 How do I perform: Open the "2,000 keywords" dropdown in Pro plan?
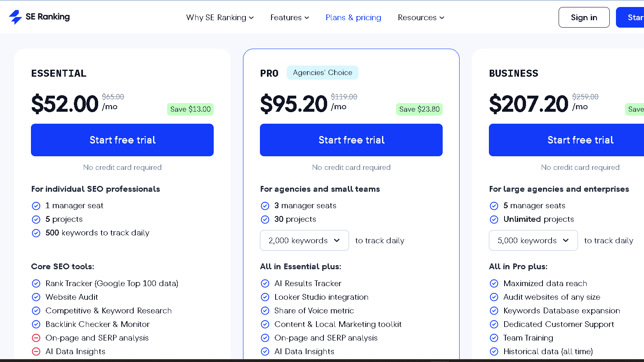tap(304, 240)
